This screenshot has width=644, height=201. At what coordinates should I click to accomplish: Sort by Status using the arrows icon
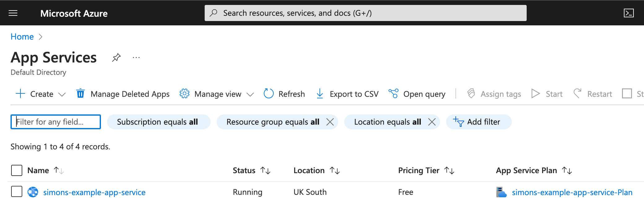click(x=265, y=170)
